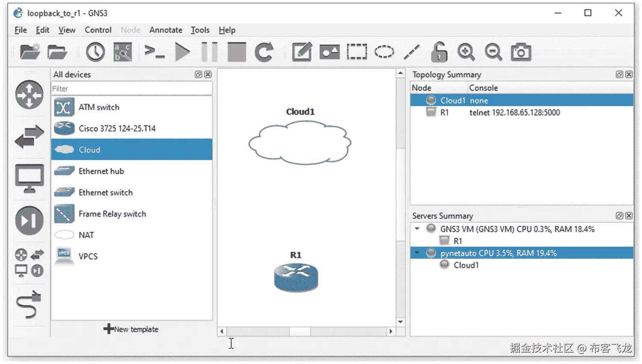Click canvas scroll right arrow
Screen dimensions: 642x364
coord(391,331)
